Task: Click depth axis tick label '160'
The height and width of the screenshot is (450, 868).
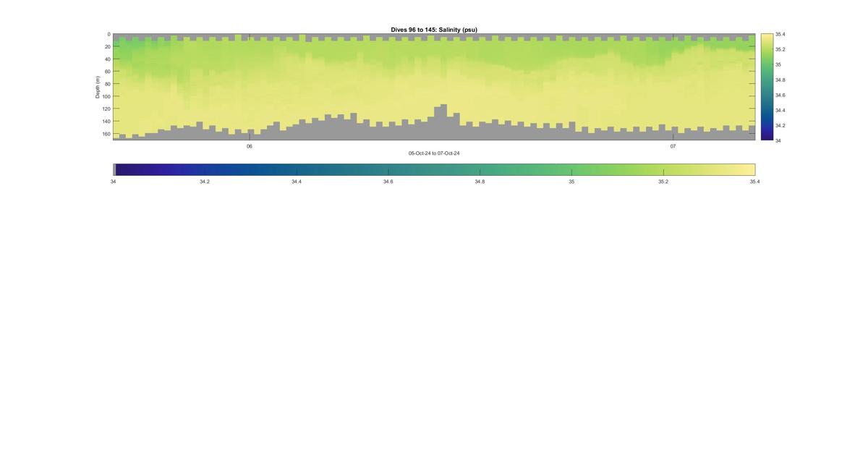Action: [106, 134]
